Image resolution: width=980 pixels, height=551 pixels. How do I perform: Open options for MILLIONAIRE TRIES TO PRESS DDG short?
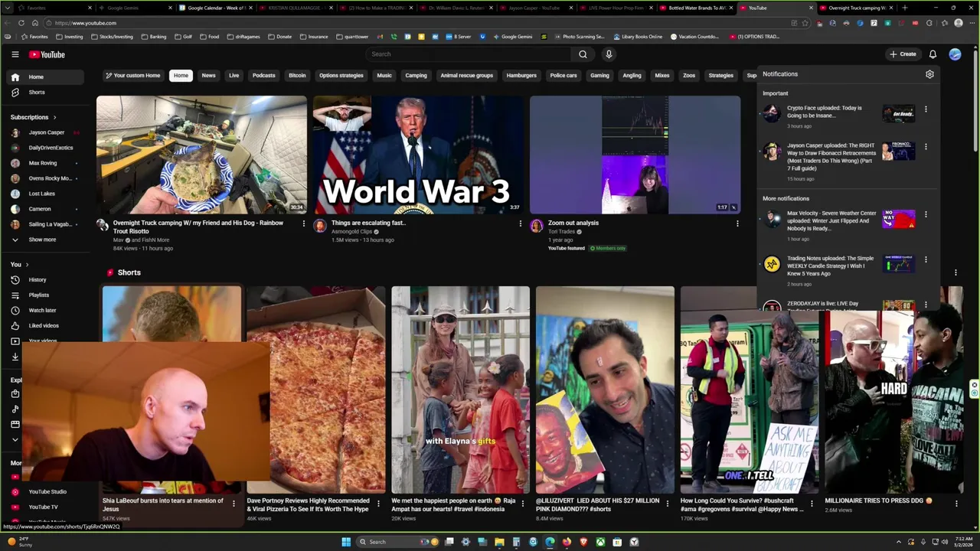tap(956, 504)
